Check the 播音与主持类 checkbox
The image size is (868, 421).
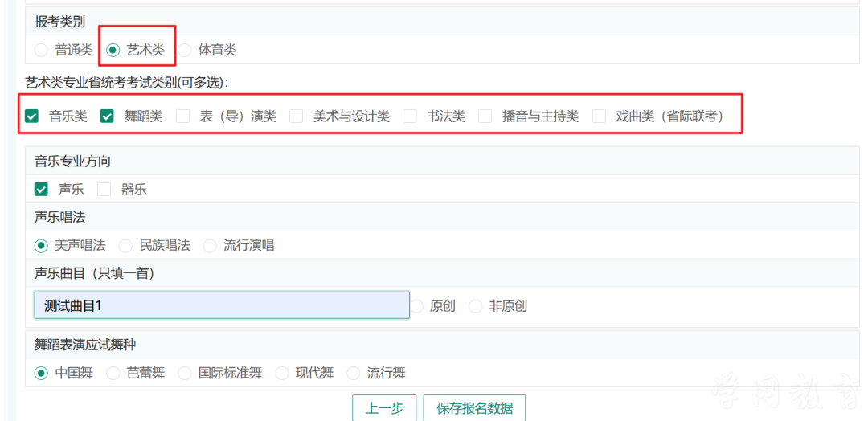(x=485, y=116)
